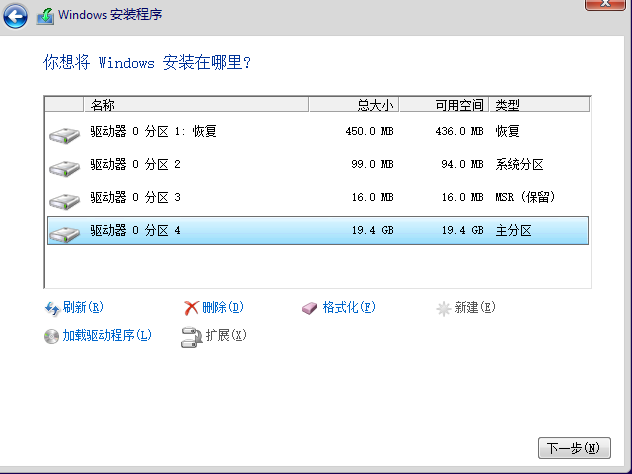Click the 99.0 MB total size cell
The width and height of the screenshot is (632, 474).
coord(372,165)
